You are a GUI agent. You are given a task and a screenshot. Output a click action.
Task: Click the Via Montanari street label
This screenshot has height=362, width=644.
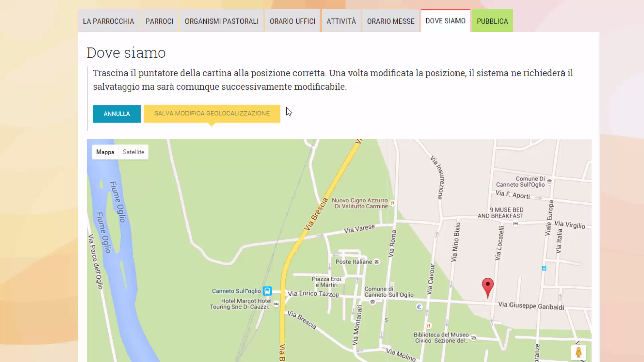tap(357, 325)
